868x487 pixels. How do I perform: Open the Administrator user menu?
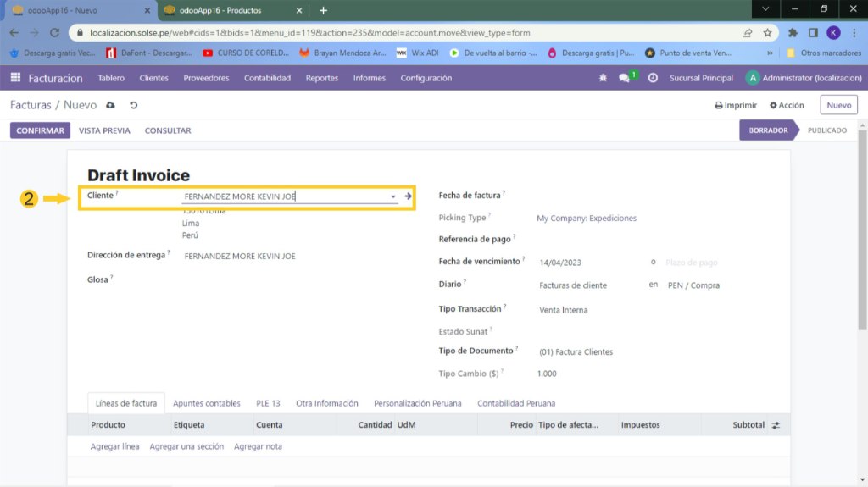(800, 78)
